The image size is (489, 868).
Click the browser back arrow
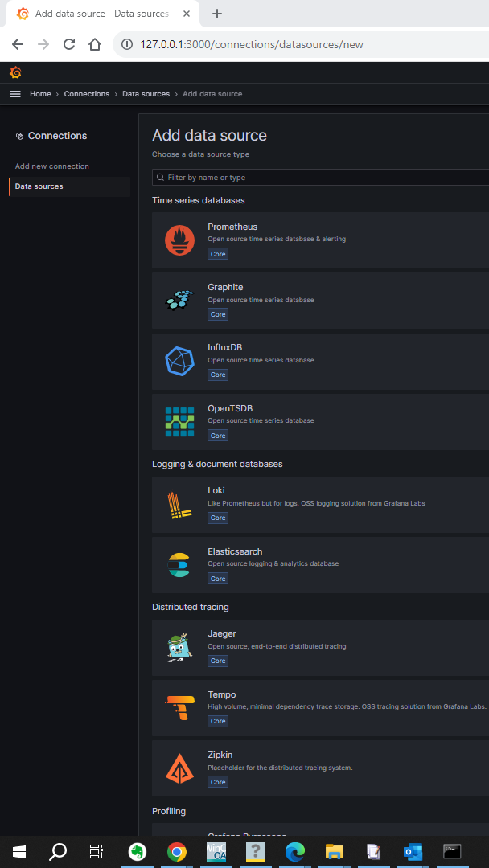pos(18,44)
